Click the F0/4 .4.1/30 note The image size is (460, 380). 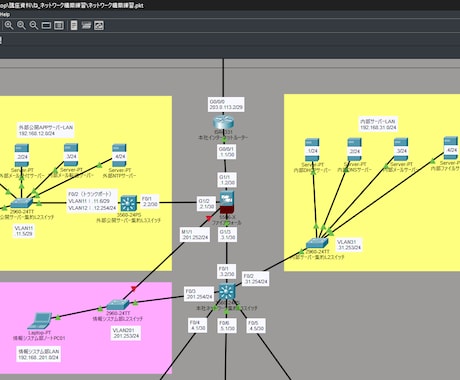(x=198, y=325)
